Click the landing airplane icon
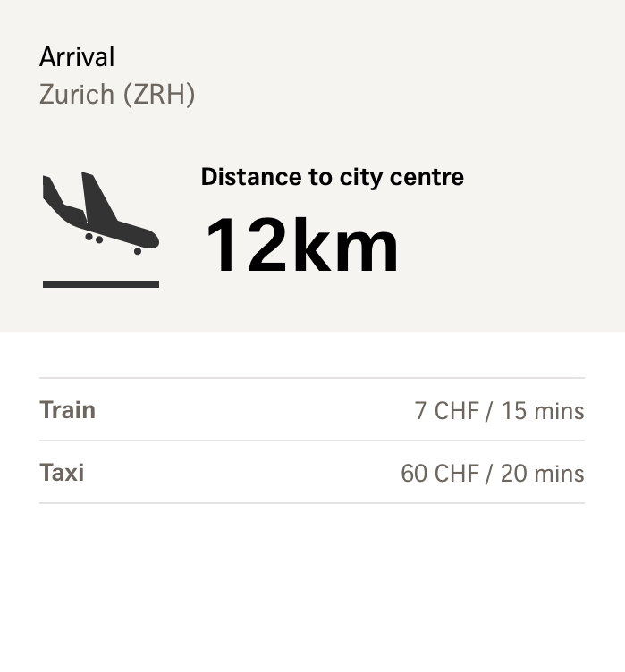 pos(100,214)
